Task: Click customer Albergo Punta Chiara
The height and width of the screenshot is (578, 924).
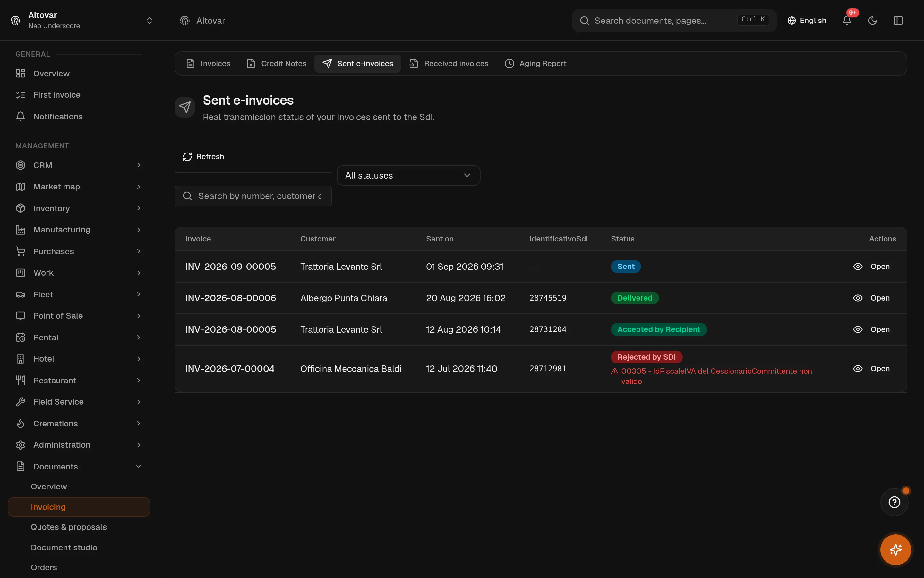Action: tap(344, 298)
